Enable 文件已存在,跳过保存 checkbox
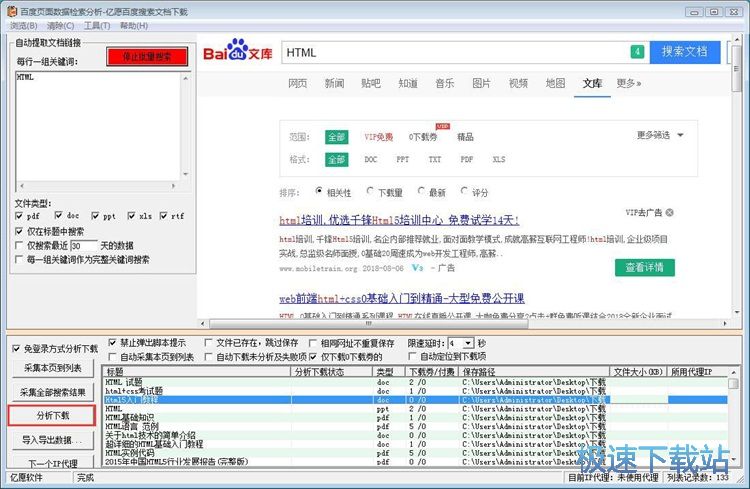This screenshot has width=750, height=489. click(209, 343)
